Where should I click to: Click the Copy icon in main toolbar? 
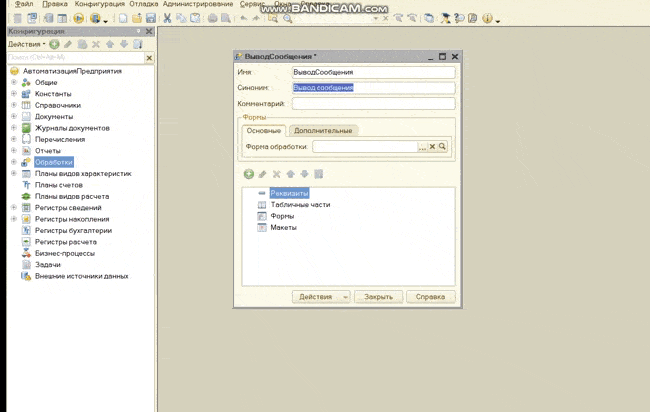coord(181,18)
